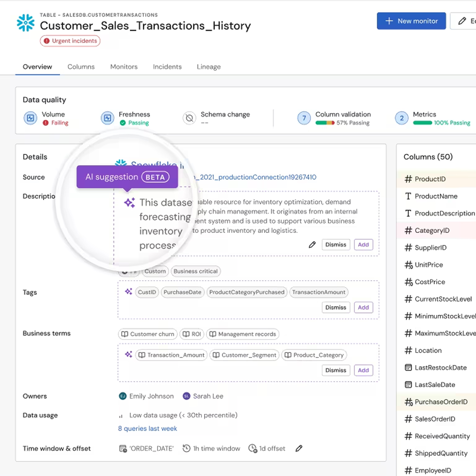Click the Column validation count badge
476x476 pixels.
pos(304,118)
